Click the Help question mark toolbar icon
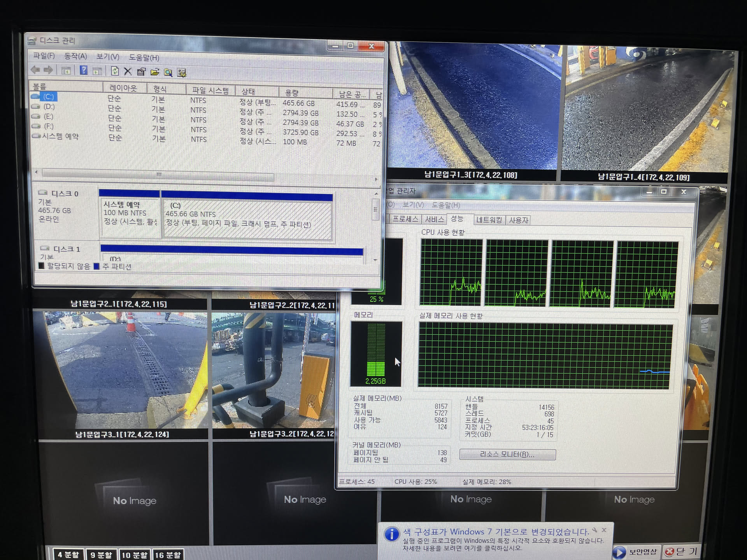The width and height of the screenshot is (747, 560). click(83, 70)
